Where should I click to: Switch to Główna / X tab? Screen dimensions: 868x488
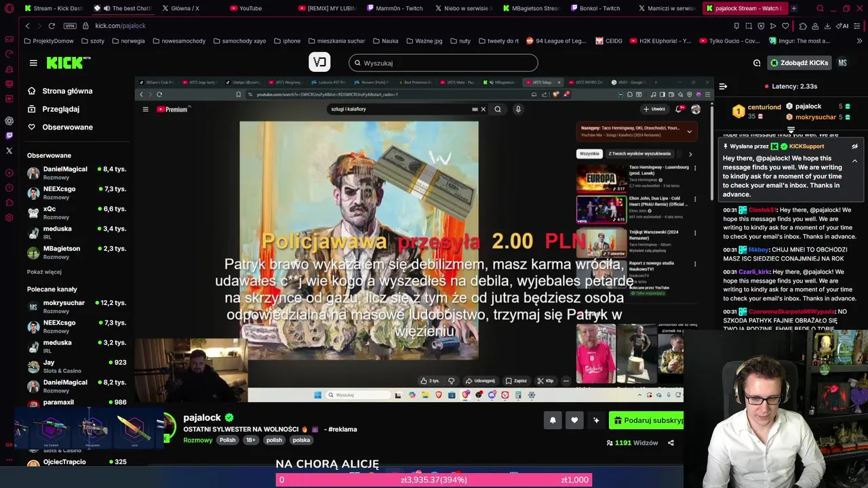coord(185,8)
